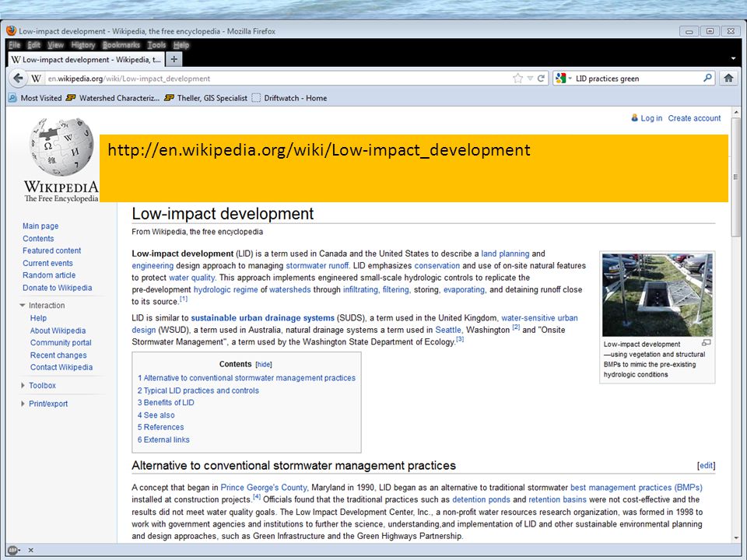The width and height of the screenshot is (747, 560).
Task: Click the page vertical scrollbar thumb
Action: click(735, 177)
